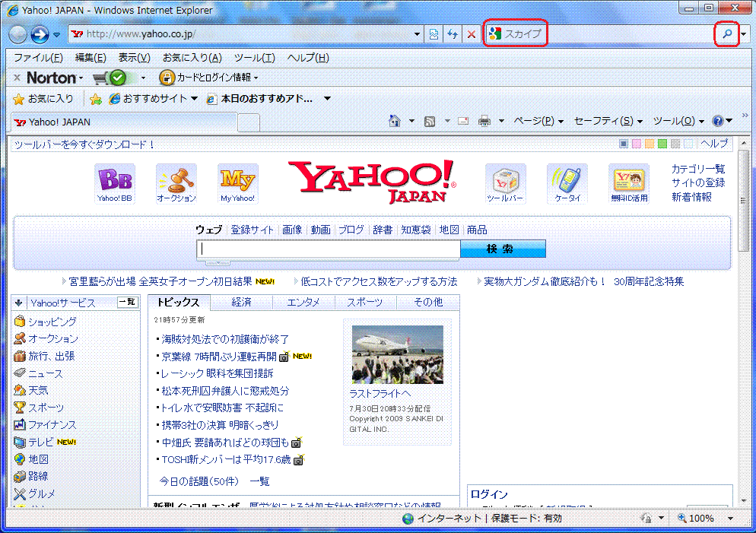Switch to the 経済 news tab
The height and width of the screenshot is (533, 756).
241,302
